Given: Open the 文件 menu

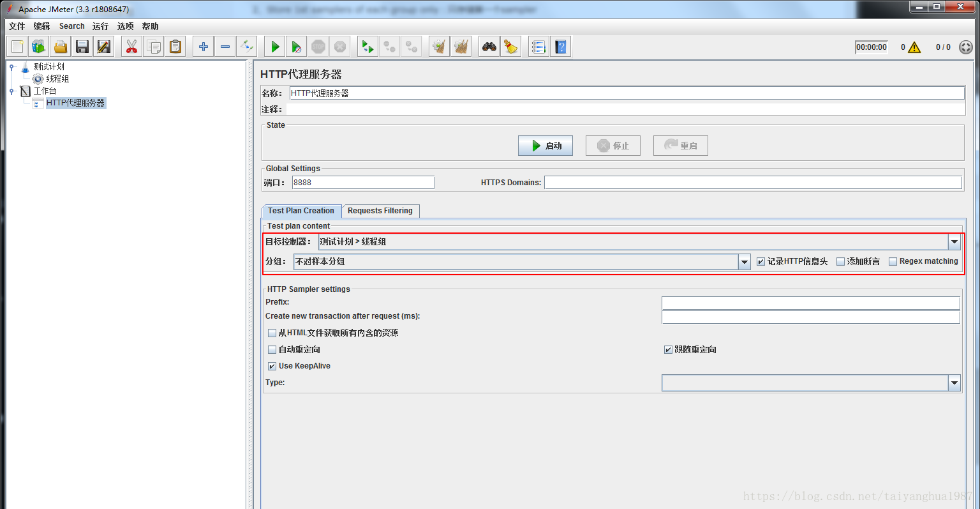Looking at the screenshot, I should click(x=17, y=26).
